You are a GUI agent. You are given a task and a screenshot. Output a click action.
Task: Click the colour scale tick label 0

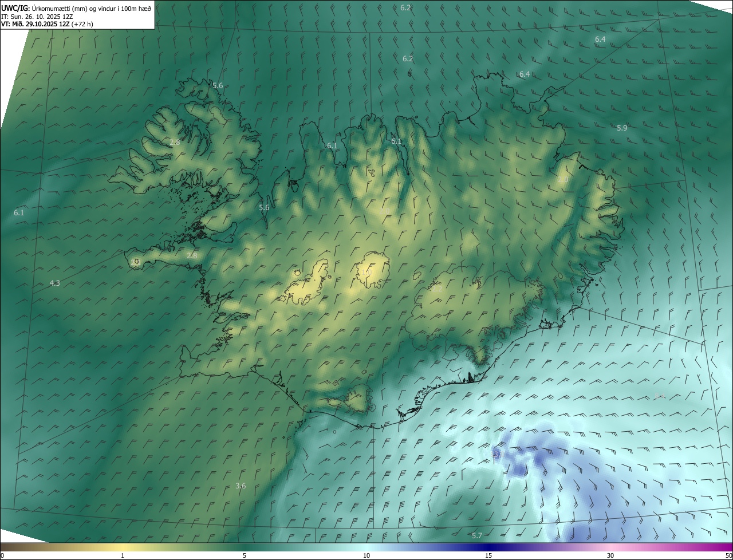2,556
